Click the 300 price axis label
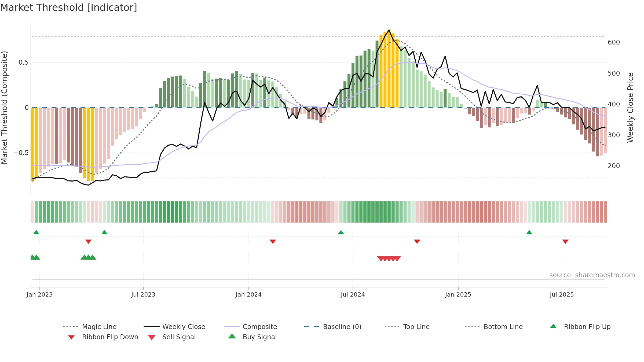 coord(614,135)
